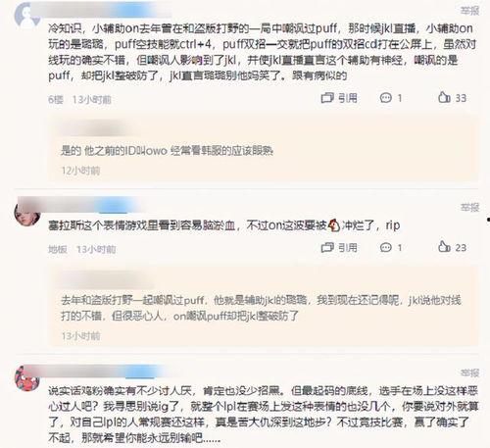Click the 引用 label on the 地板 comment
Screen dimensions: 490x448
pyautogui.click(x=348, y=248)
